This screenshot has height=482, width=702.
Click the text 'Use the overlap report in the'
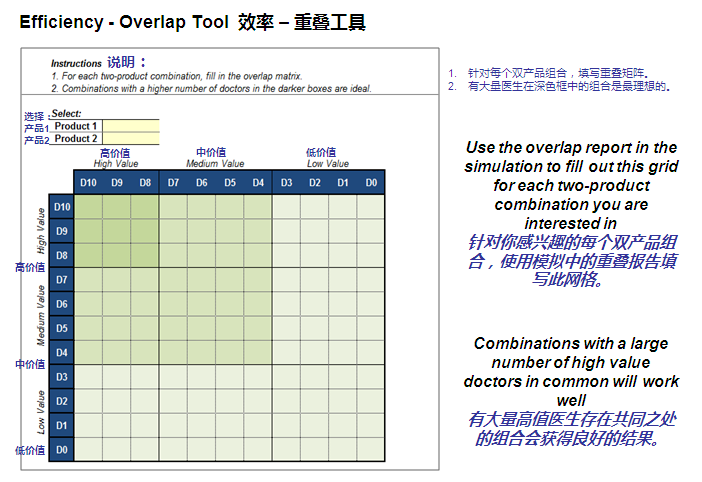571,147
